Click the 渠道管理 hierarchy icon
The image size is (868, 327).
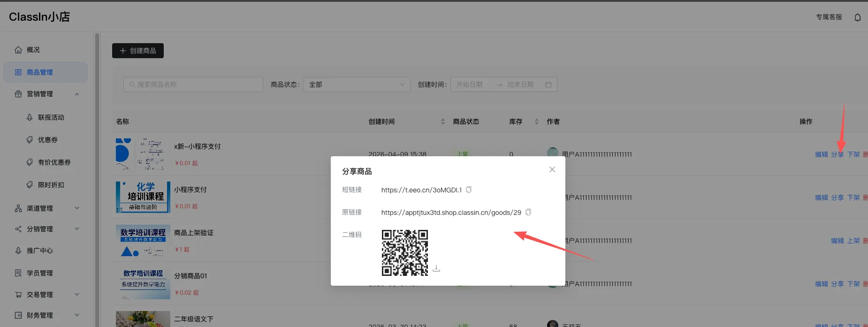click(x=18, y=208)
